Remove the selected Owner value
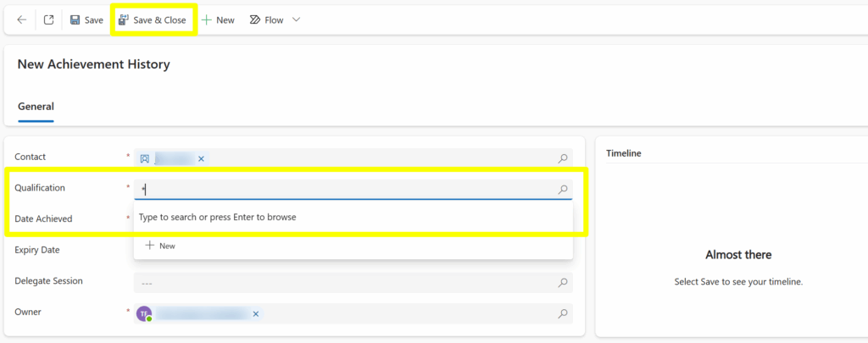Viewport: 868px width, 343px height. pyautogui.click(x=256, y=313)
